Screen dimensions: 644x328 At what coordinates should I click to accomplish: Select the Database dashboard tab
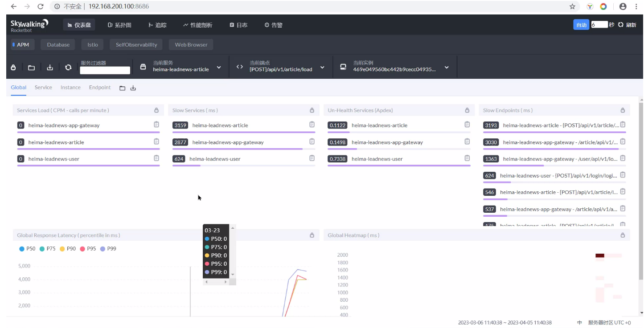pos(58,45)
